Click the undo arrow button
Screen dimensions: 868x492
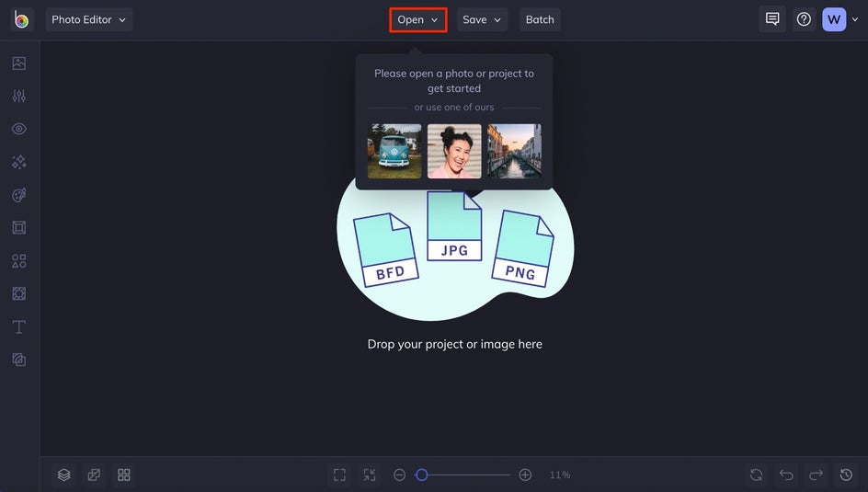[786, 475]
